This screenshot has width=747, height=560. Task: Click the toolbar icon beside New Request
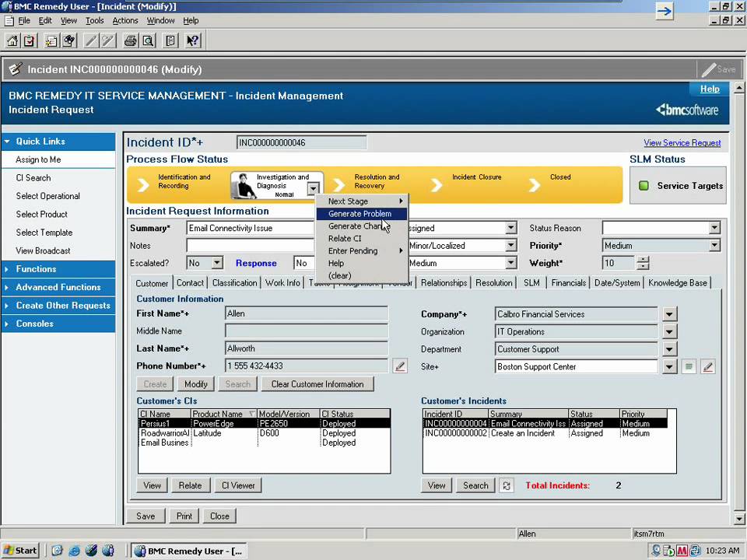click(69, 41)
